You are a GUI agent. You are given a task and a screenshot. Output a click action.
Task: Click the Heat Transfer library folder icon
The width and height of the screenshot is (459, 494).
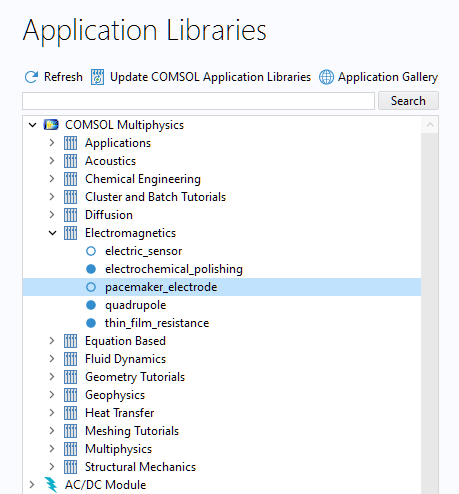tap(70, 413)
